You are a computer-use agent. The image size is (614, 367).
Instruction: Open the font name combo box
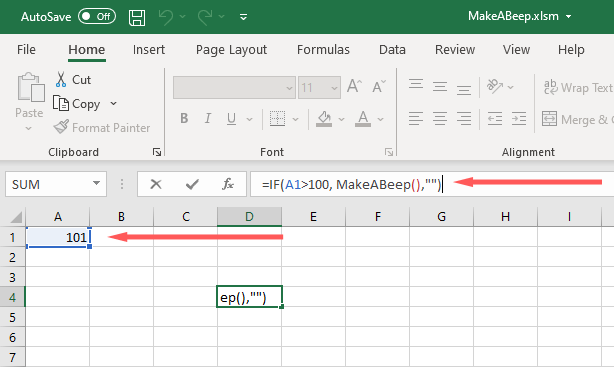234,87
